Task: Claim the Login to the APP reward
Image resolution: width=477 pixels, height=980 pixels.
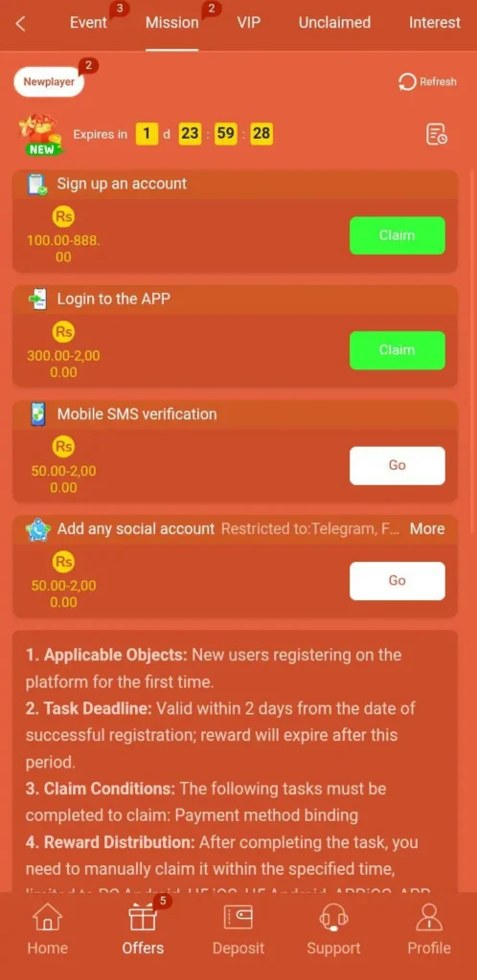Action: pyautogui.click(x=397, y=350)
